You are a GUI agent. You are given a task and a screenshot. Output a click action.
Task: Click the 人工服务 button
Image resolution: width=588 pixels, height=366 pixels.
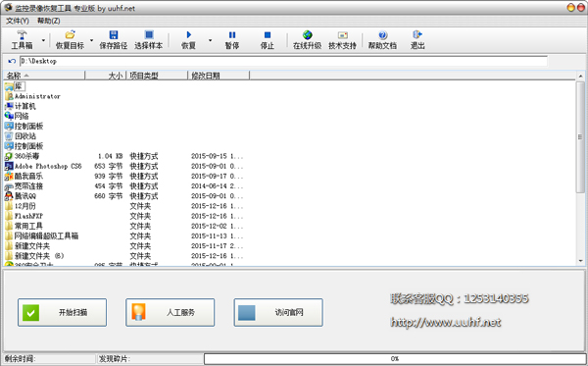(171, 312)
